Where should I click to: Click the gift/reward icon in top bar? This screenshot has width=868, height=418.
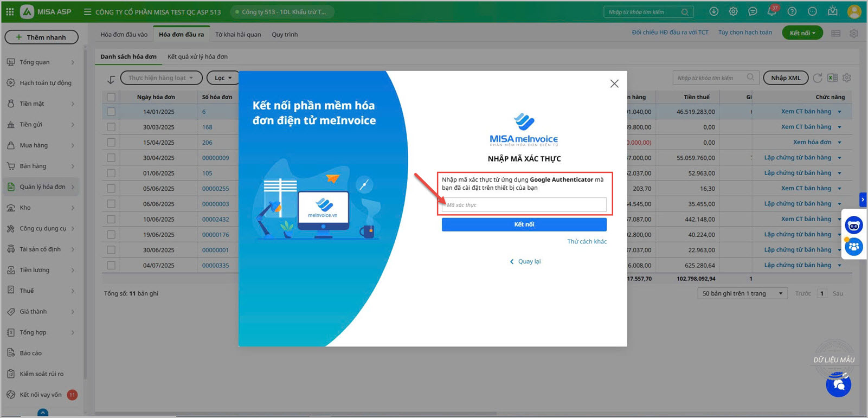click(x=833, y=11)
